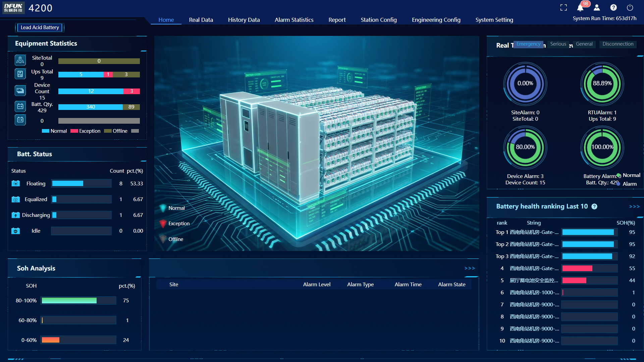Image resolution: width=644 pixels, height=362 pixels.
Task: Click the Lead Acid Battery button
Action: (40, 27)
